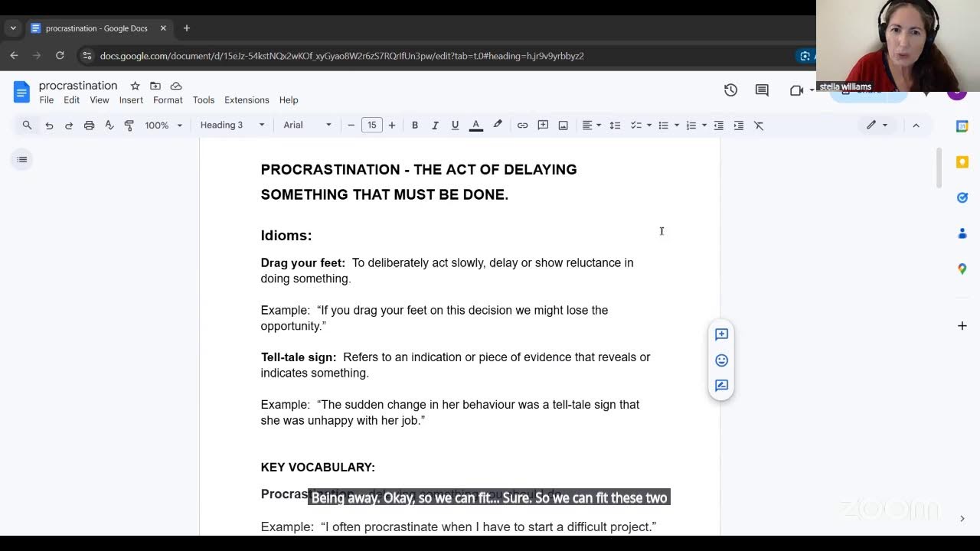Screen dimensions: 980x551
Task: Run spelling and grammar check
Action: coord(109,125)
